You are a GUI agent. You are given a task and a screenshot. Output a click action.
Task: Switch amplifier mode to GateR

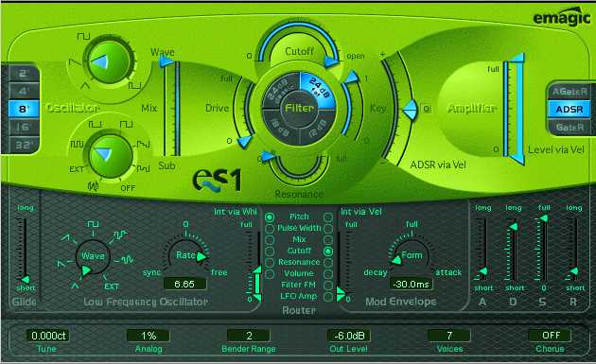(x=569, y=128)
